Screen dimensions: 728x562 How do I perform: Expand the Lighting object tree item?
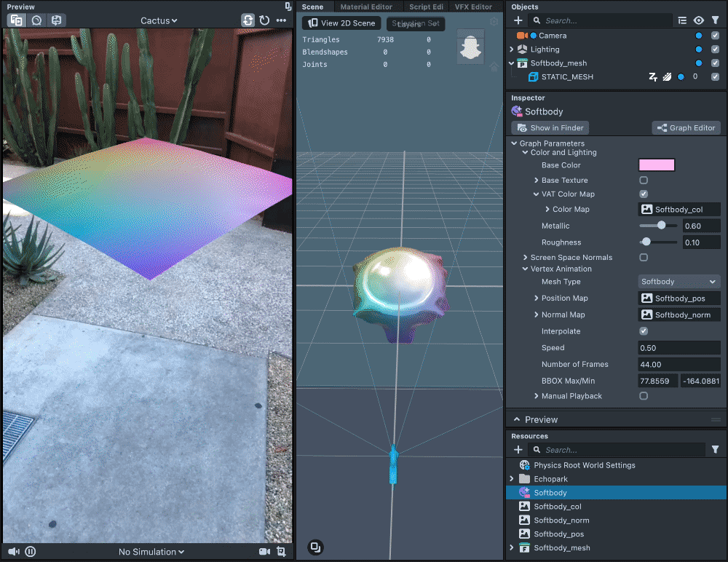tap(512, 50)
